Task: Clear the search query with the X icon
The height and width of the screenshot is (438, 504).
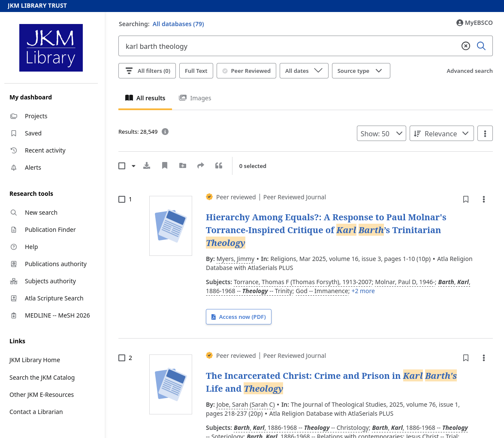Action: tap(466, 45)
